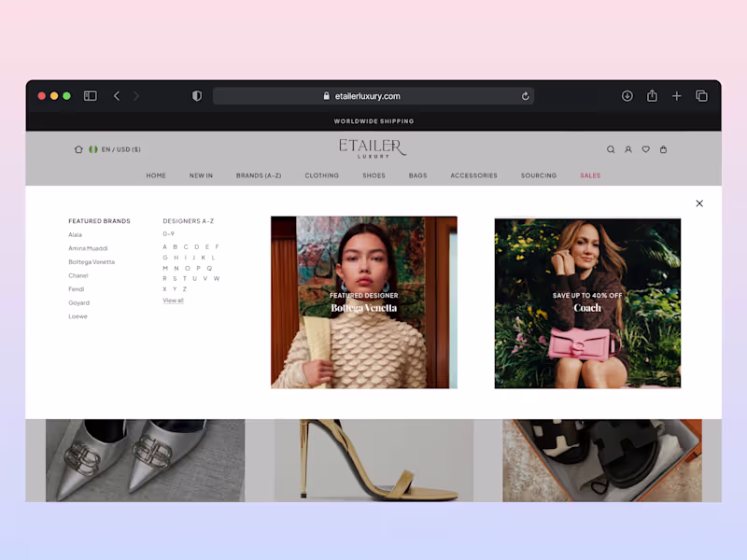The height and width of the screenshot is (560, 747).
Task: Click the Etailer Luxury logo
Action: click(x=373, y=148)
